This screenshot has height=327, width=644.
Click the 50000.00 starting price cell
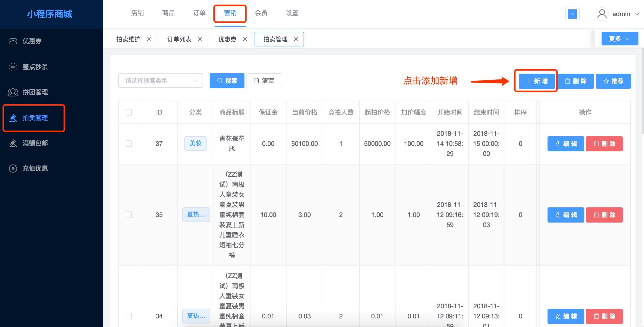(377, 144)
